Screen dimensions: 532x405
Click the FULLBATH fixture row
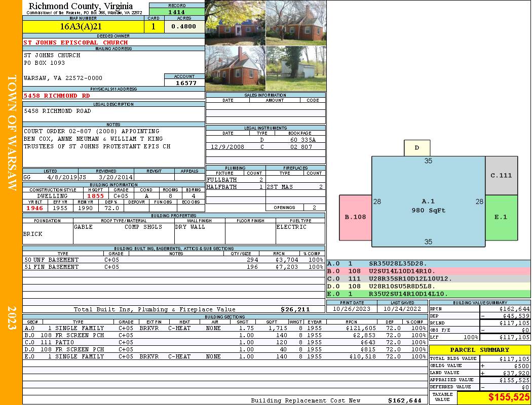[235, 180]
